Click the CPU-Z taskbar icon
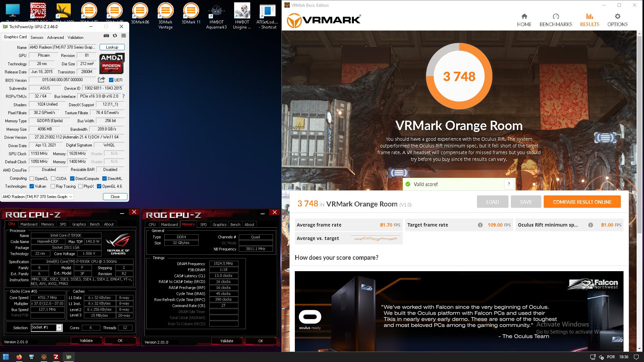This screenshot has width=644, height=362. point(56,357)
